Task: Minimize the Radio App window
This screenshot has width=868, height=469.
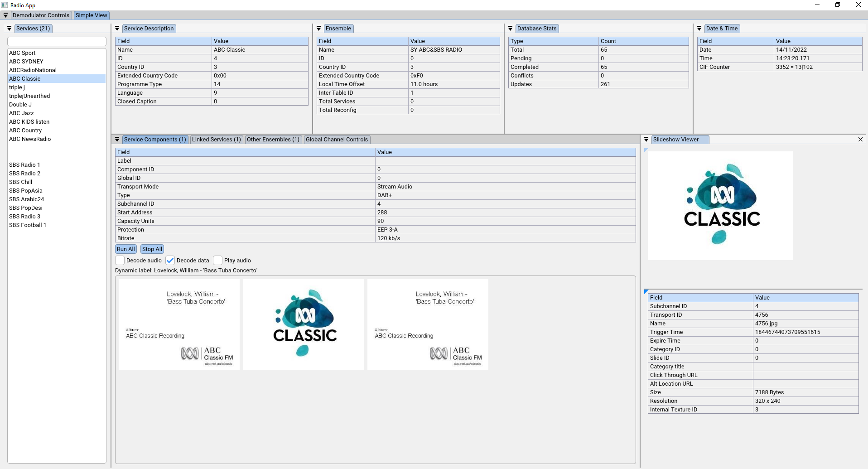Action: point(817,5)
